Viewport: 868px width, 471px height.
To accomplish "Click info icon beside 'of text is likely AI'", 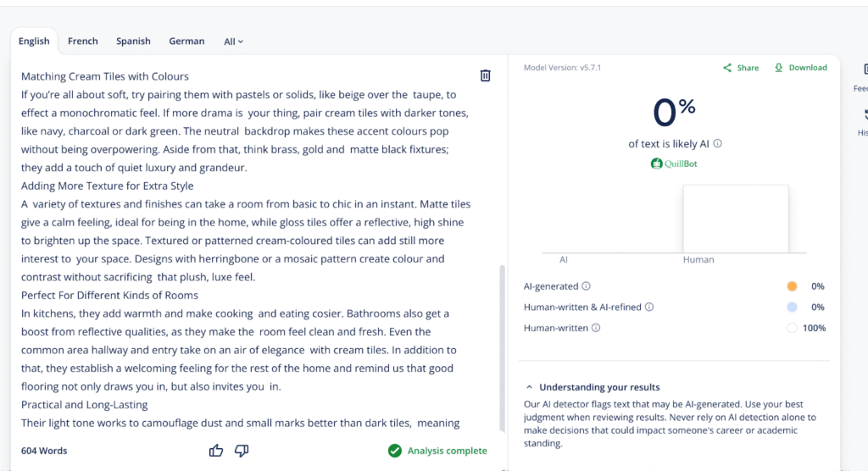I will point(718,144).
